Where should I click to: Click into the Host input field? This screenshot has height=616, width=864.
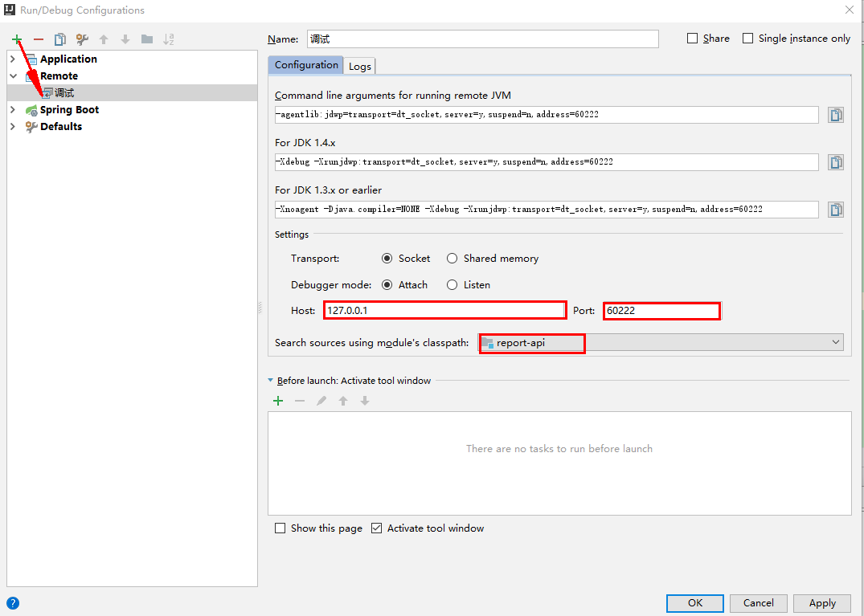point(445,311)
